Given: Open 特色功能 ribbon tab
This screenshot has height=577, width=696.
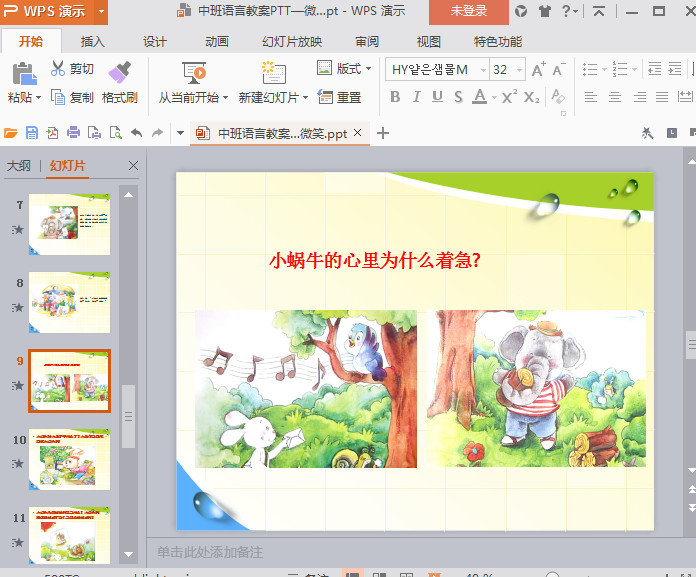Looking at the screenshot, I should point(498,42).
